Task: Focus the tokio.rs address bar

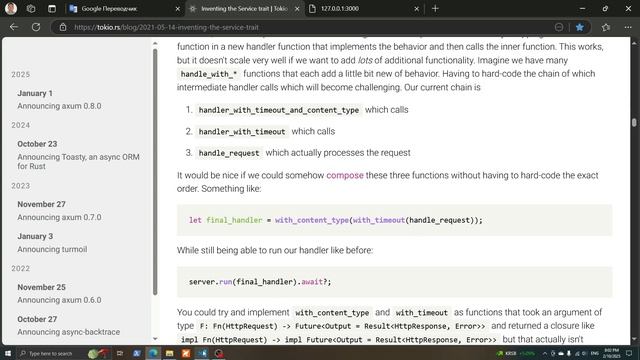Action: tap(302, 27)
